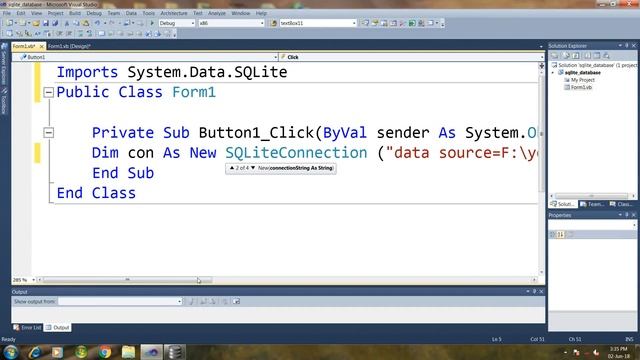
Task: Click next overload arrow in IntelliSense tooltip
Action: click(x=253, y=168)
